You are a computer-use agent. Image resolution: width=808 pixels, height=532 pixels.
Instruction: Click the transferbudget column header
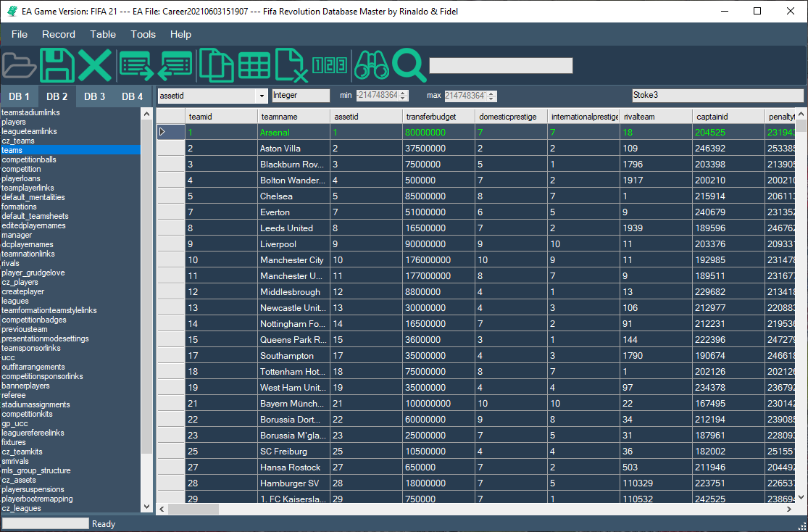click(x=439, y=117)
